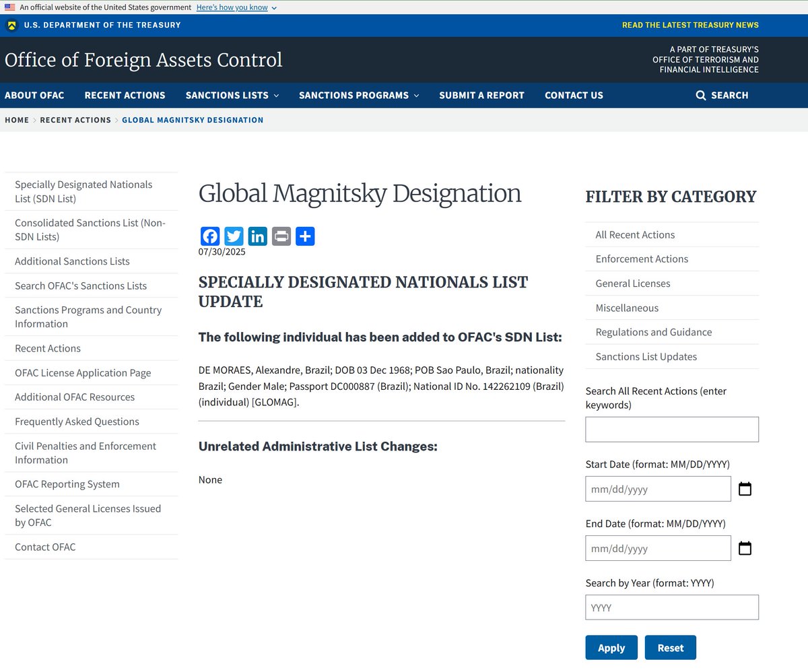Screen dimensions: 808x672
Task: Click the date 07/30/2025
Action: point(222,252)
